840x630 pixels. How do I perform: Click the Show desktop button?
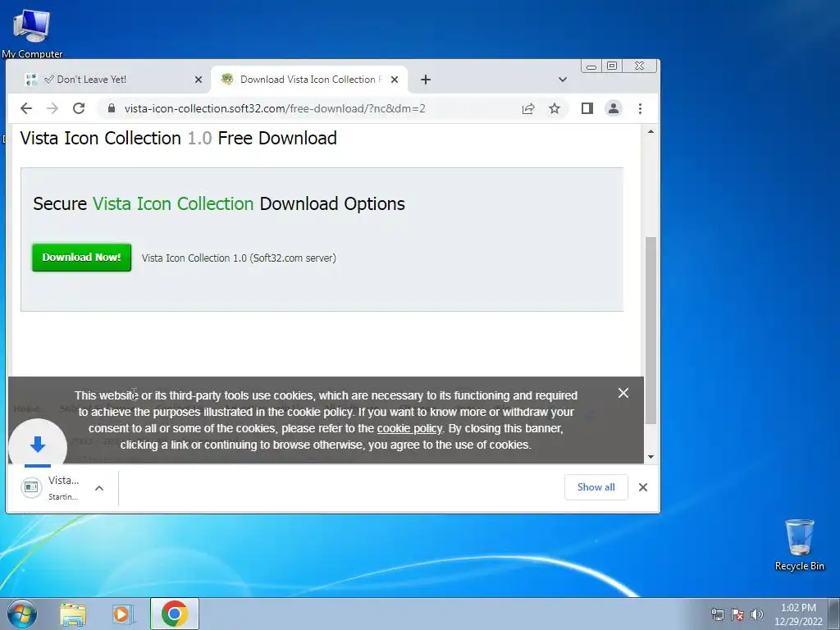click(x=833, y=614)
